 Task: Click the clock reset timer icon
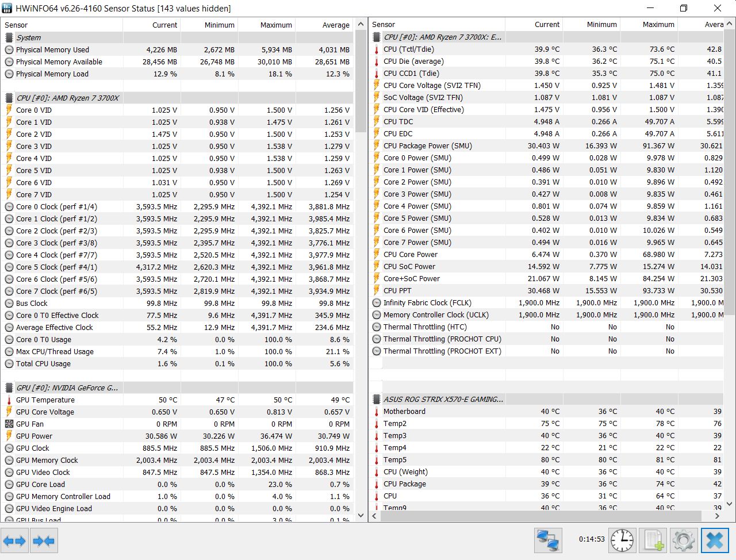click(622, 540)
